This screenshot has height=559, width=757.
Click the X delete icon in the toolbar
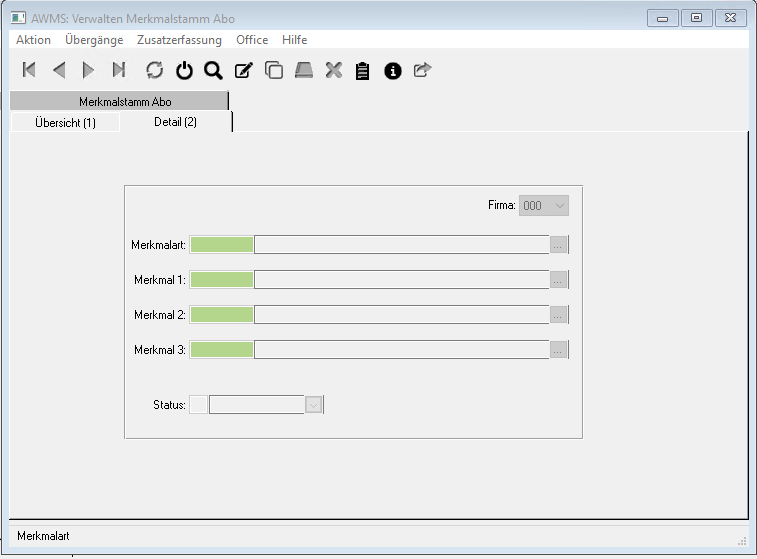(334, 70)
